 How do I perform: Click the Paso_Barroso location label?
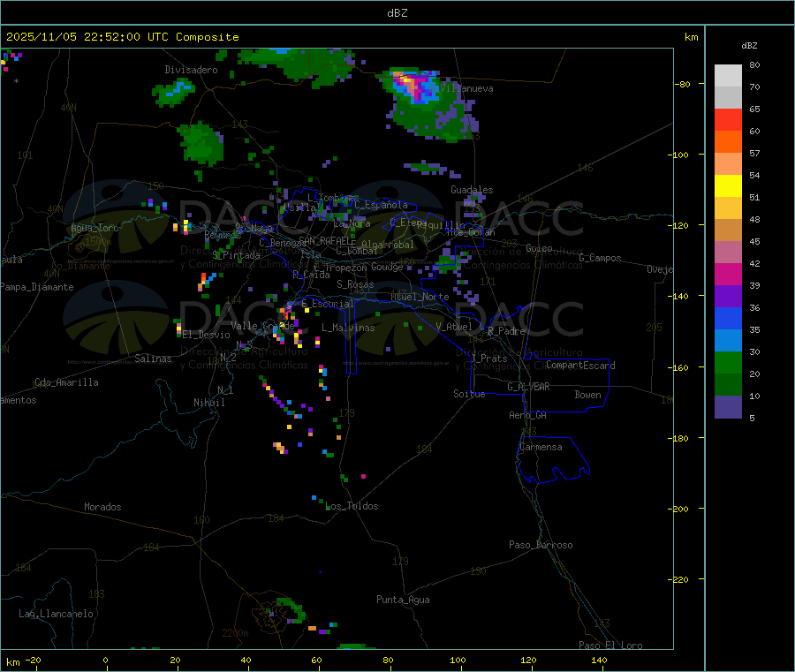point(541,546)
